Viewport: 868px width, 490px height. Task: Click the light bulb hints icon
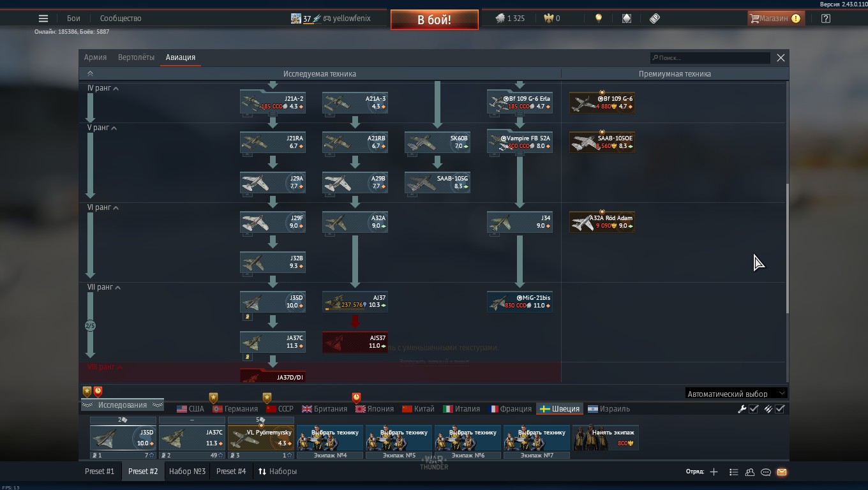click(598, 19)
